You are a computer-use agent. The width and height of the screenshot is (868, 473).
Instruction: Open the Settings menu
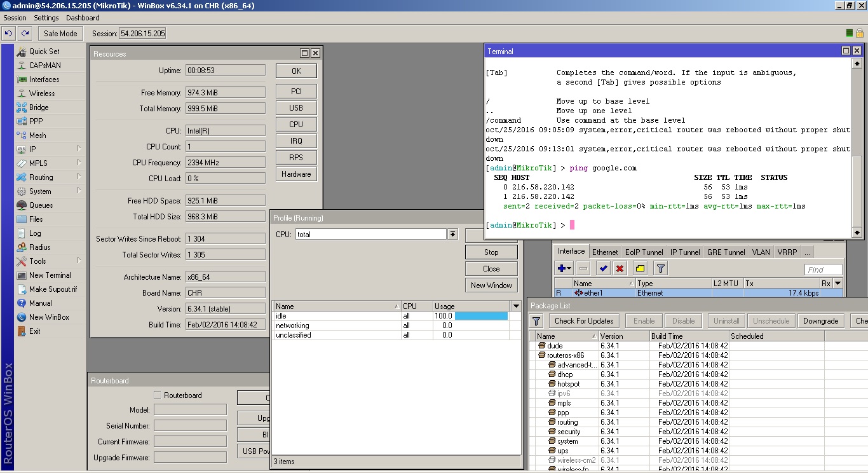(x=46, y=18)
